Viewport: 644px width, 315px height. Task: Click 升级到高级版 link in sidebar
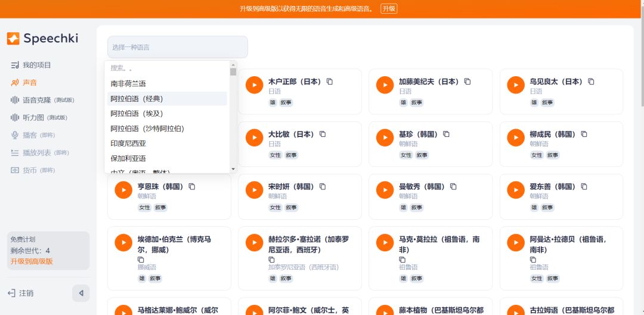32,261
